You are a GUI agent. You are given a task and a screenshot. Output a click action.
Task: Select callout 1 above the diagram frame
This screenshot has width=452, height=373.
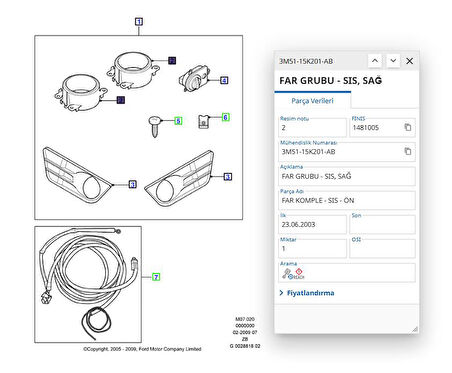point(139,22)
